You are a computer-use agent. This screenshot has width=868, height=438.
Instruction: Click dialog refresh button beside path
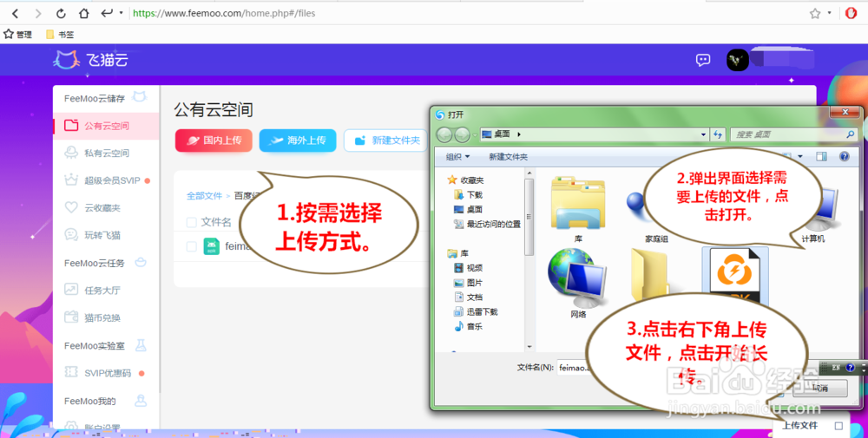[x=718, y=134]
